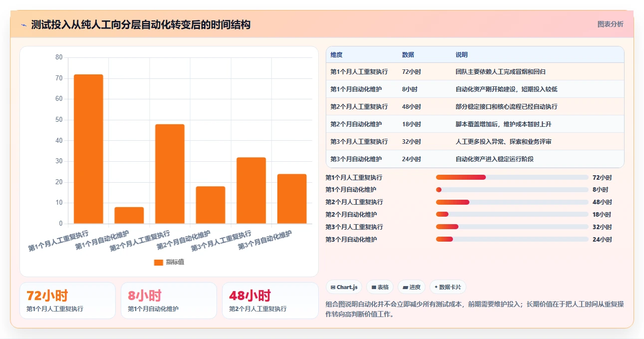Click table cell 第2个月自动化维护
The image size is (644, 339).
click(x=356, y=124)
